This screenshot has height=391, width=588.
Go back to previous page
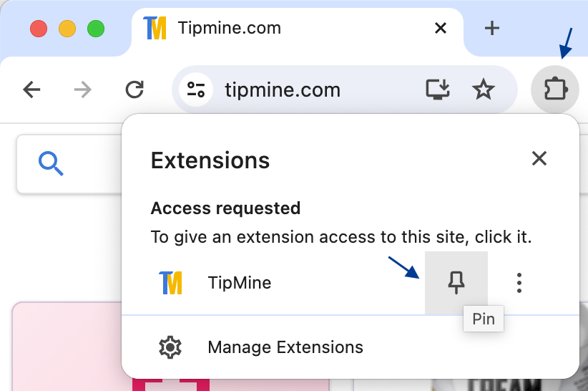point(31,90)
